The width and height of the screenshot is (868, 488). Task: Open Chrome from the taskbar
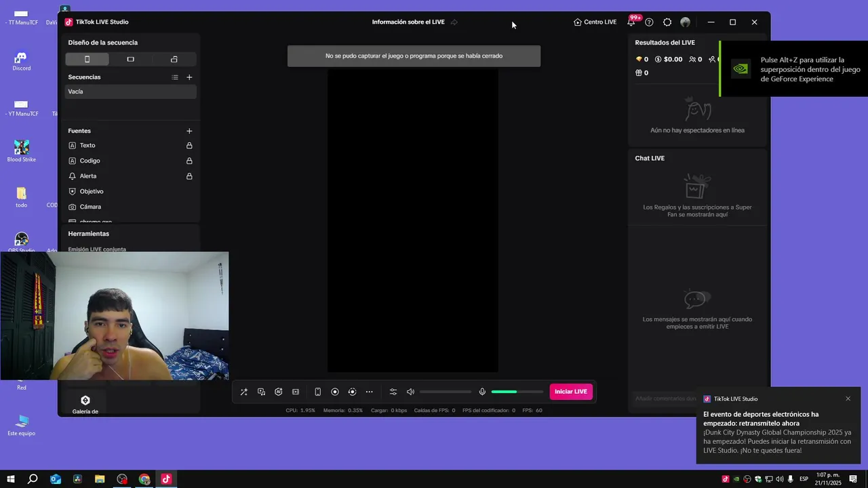[144, 479]
